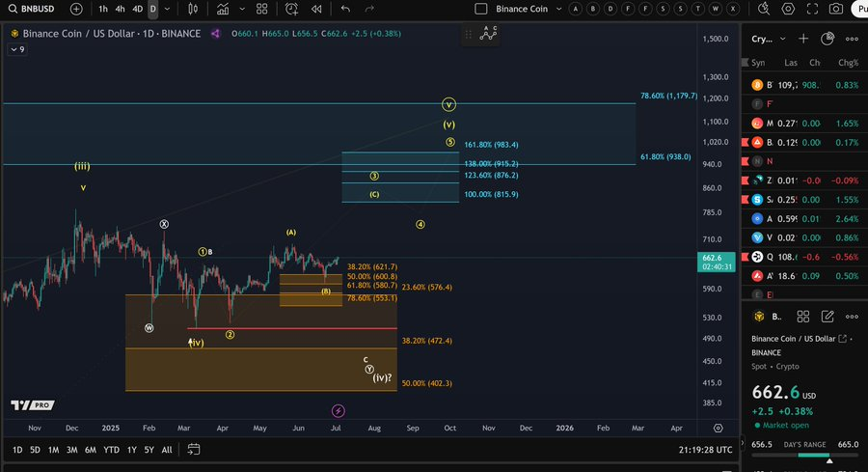Expand the Binance Coin layout name dropdown

click(x=558, y=9)
